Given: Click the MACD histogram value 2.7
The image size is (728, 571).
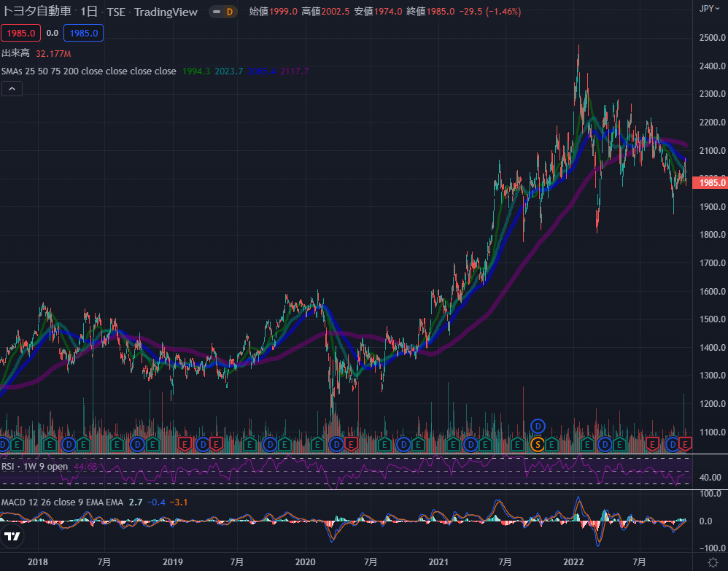Looking at the screenshot, I should [136, 502].
